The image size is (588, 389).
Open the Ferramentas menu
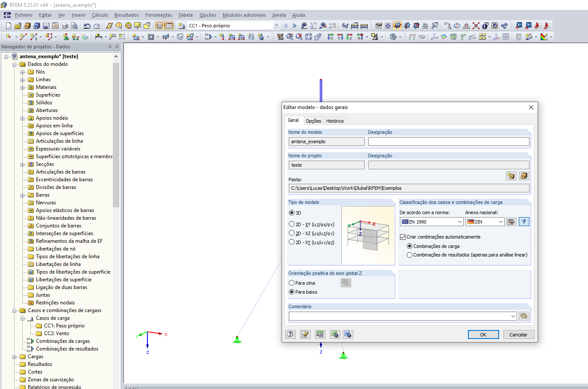coord(159,15)
